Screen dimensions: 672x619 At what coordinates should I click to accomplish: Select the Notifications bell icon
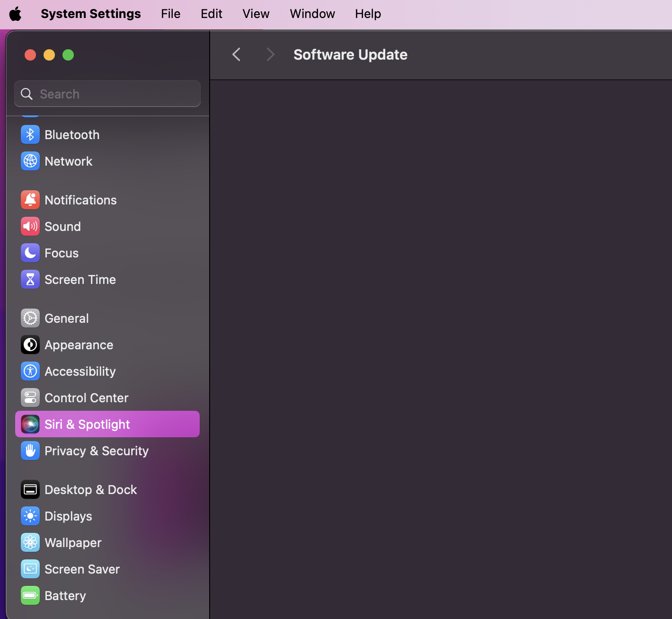pyautogui.click(x=30, y=200)
